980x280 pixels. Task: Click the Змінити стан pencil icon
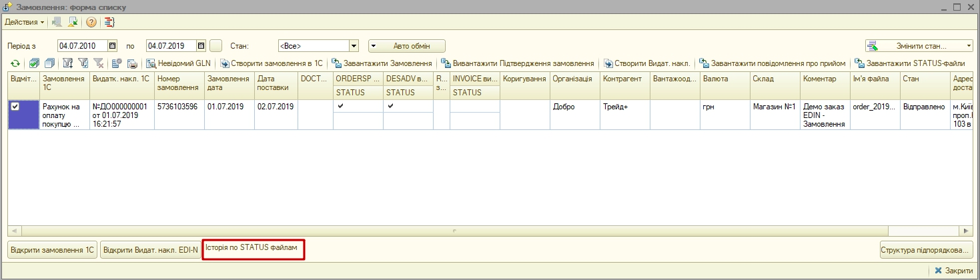coord(872,46)
